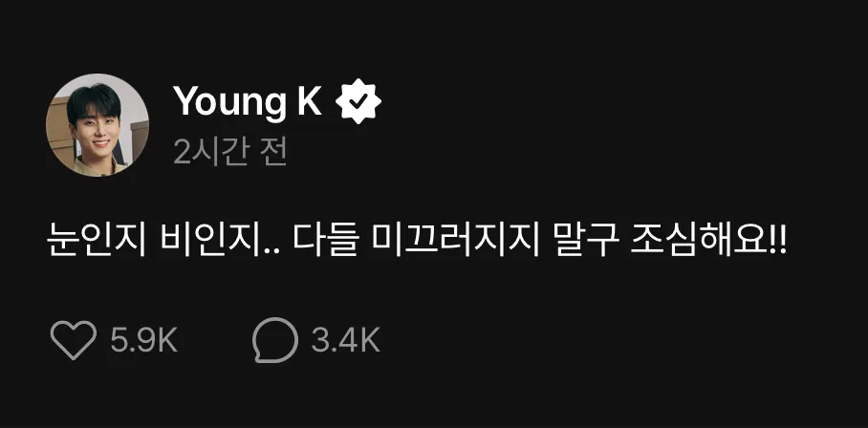The height and width of the screenshot is (428, 868).
Task: Click 전 at the timestamp's end
Action: [x=273, y=152]
